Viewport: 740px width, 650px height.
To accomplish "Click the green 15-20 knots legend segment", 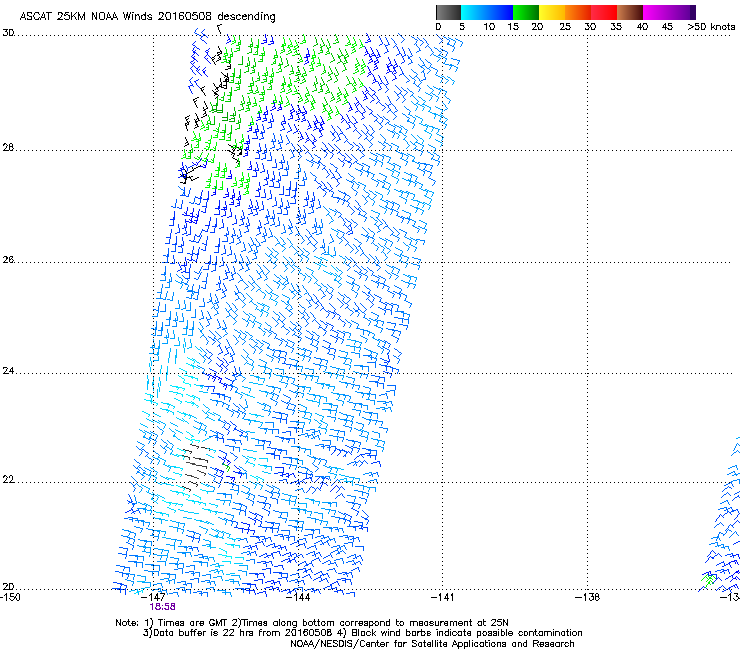I will [x=526, y=12].
